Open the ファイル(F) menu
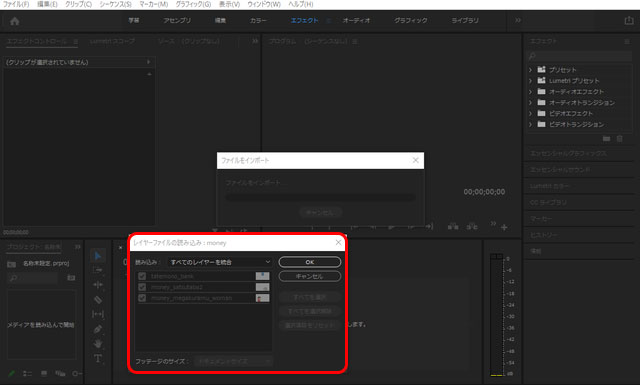This screenshot has width=640, height=385. point(16,4)
